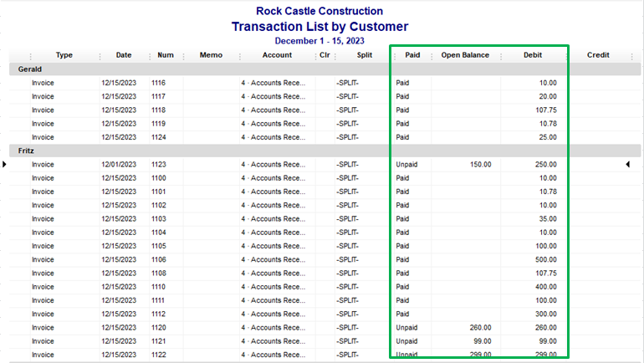Viewport: 644px width, 363px height.
Task: Click the 10.78 debit of invoice 1101
Action: (548, 192)
